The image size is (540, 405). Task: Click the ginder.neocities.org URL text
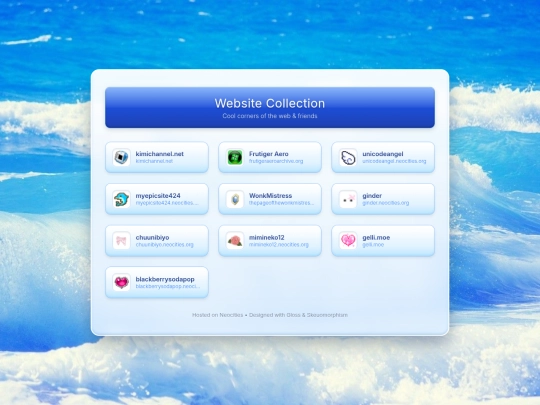pyautogui.click(x=385, y=203)
